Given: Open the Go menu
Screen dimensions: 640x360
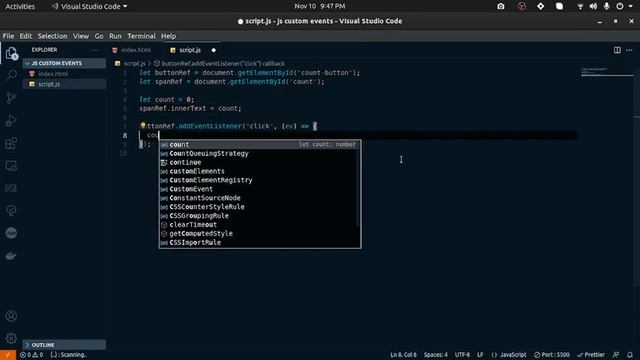Looking at the screenshot, I should 99,36.
